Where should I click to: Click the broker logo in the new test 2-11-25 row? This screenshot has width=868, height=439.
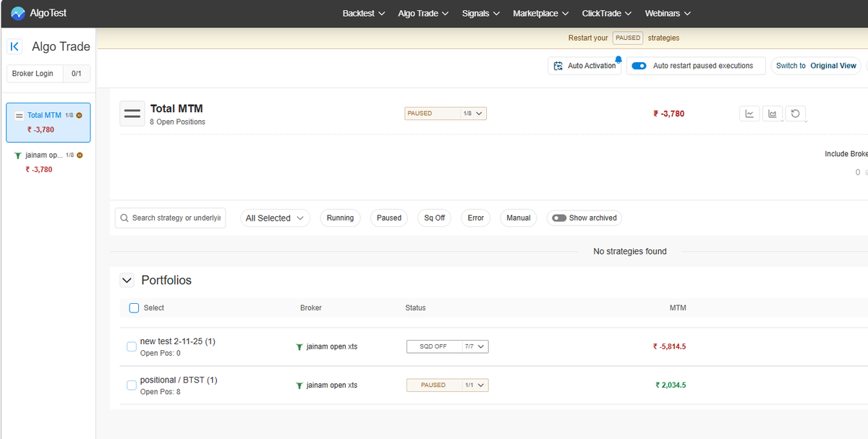click(299, 346)
